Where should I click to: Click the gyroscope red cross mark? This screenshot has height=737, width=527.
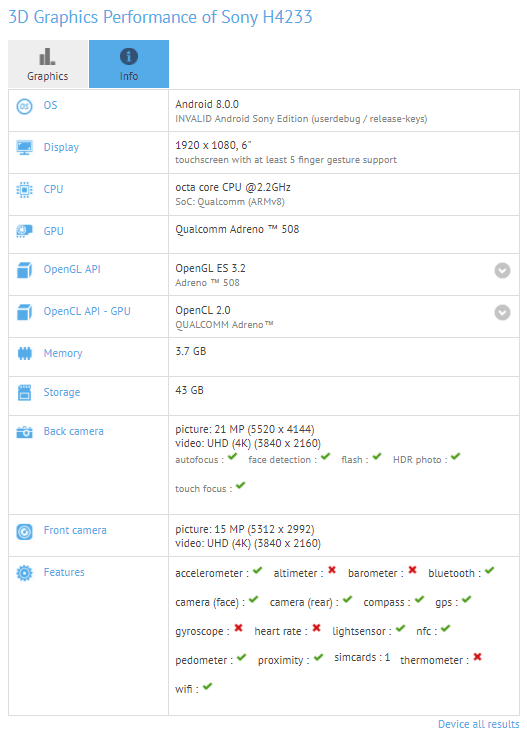238,628
